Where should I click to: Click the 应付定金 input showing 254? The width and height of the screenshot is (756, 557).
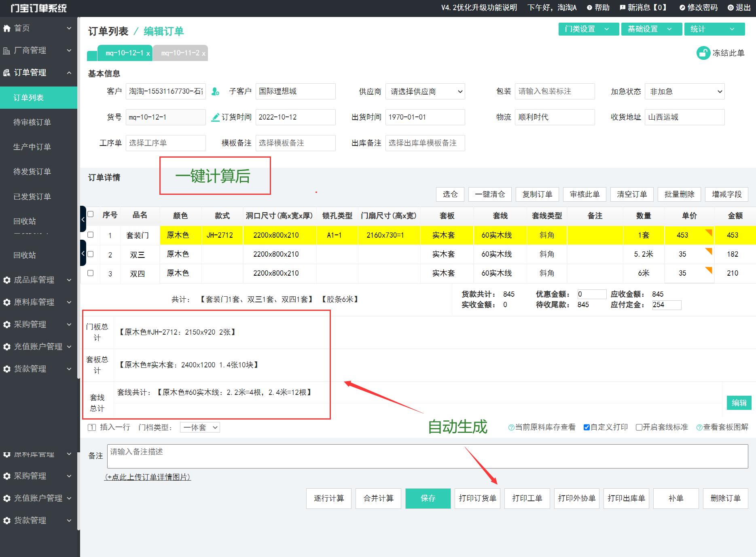[x=667, y=305]
